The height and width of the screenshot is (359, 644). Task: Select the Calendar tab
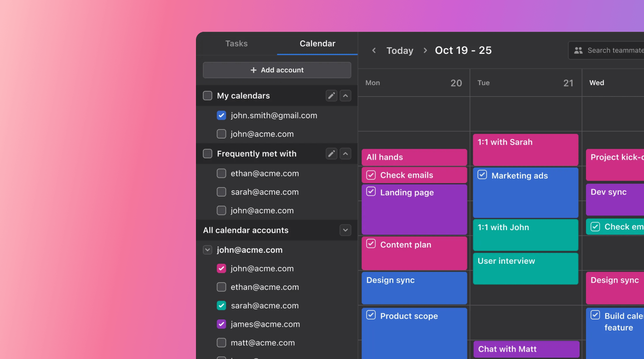(x=317, y=44)
